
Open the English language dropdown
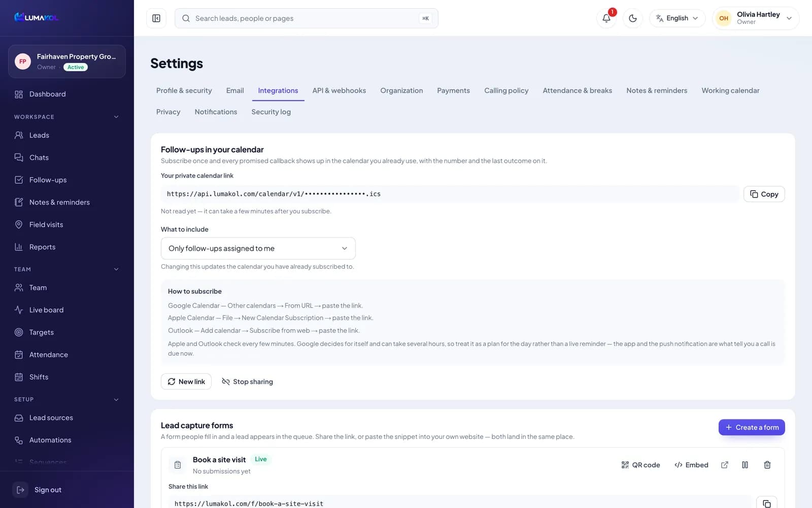677,18
